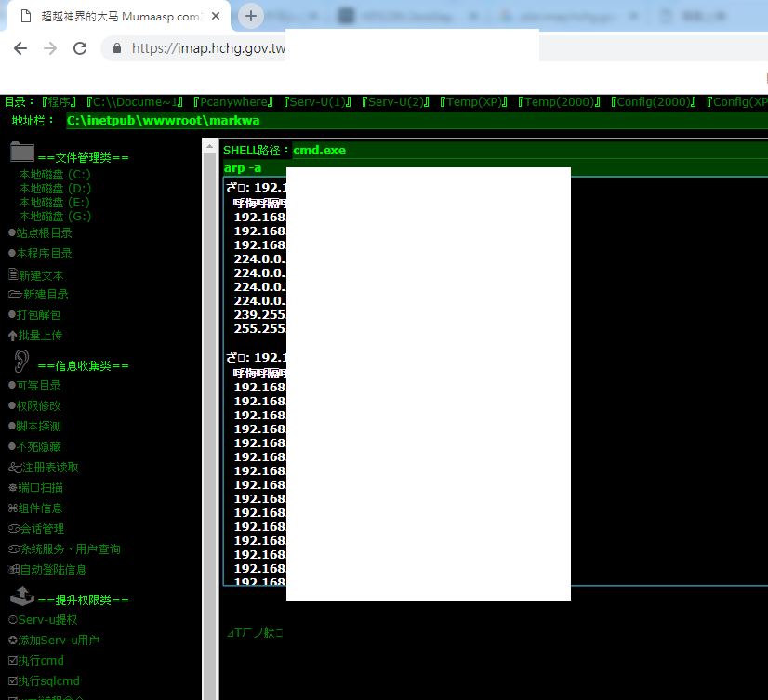Click the ==文件管理类== heading
Image resolution: width=768 pixels, height=700 pixels.
(84, 158)
